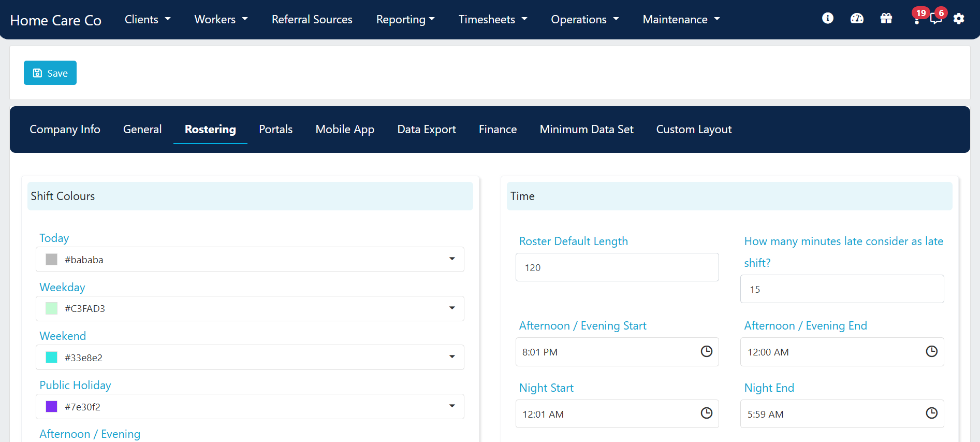Click the Night Start time field
Image resolution: width=980 pixels, height=442 pixels.
pyautogui.click(x=617, y=414)
